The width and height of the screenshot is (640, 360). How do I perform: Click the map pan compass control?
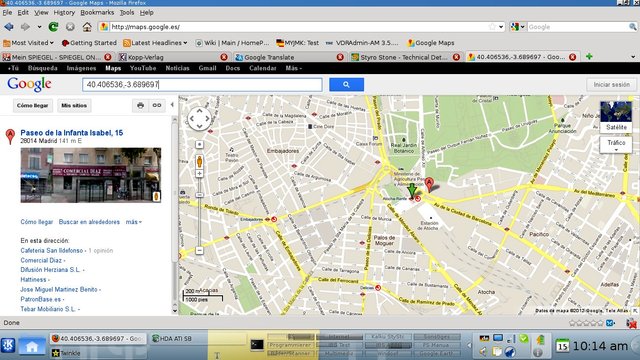(x=199, y=118)
